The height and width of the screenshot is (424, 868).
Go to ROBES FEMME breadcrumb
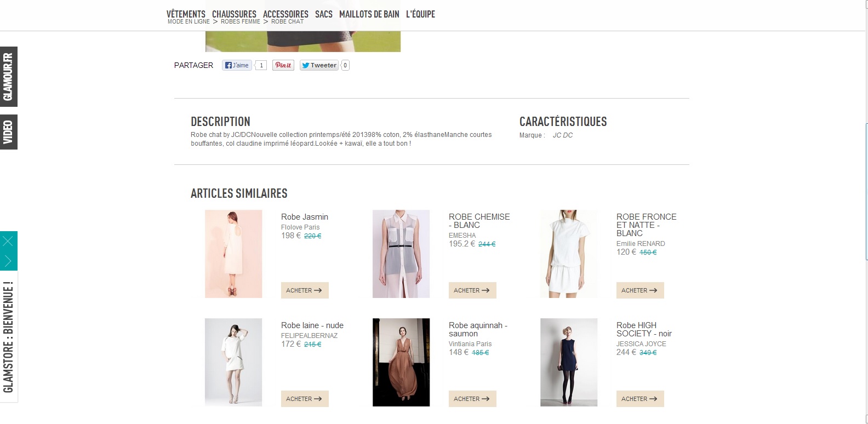(240, 22)
